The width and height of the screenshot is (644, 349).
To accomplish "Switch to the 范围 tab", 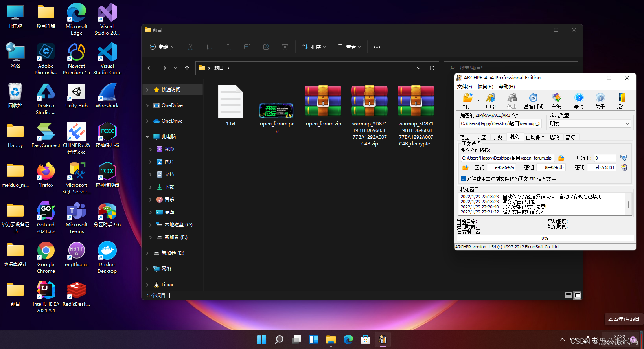I will [465, 137].
